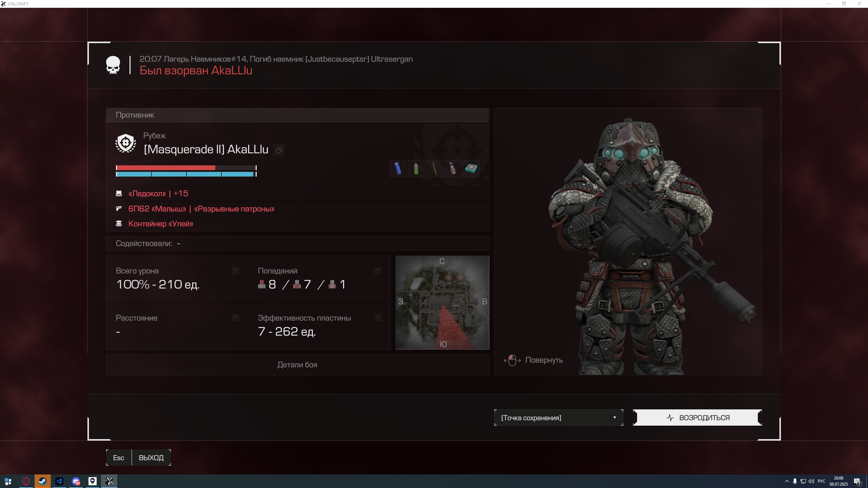Open Windows Start menu
Image resolution: width=868 pixels, height=488 pixels.
tap(8, 481)
